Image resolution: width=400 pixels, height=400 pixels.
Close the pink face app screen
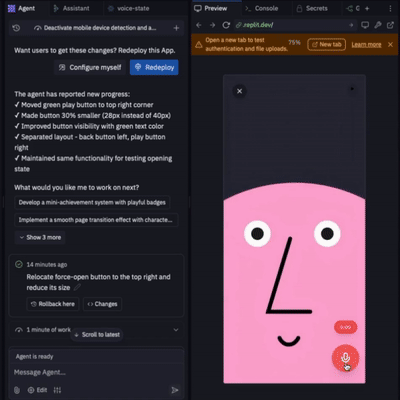click(x=239, y=91)
